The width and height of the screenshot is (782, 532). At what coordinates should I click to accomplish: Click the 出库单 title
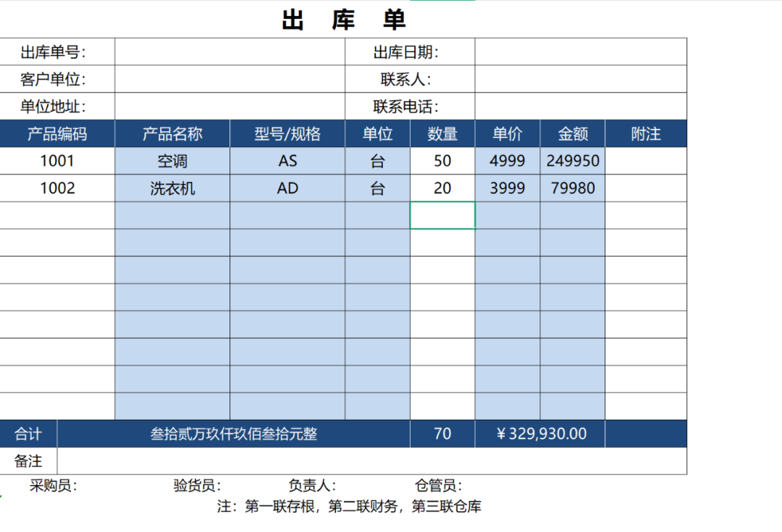pyautogui.click(x=344, y=20)
